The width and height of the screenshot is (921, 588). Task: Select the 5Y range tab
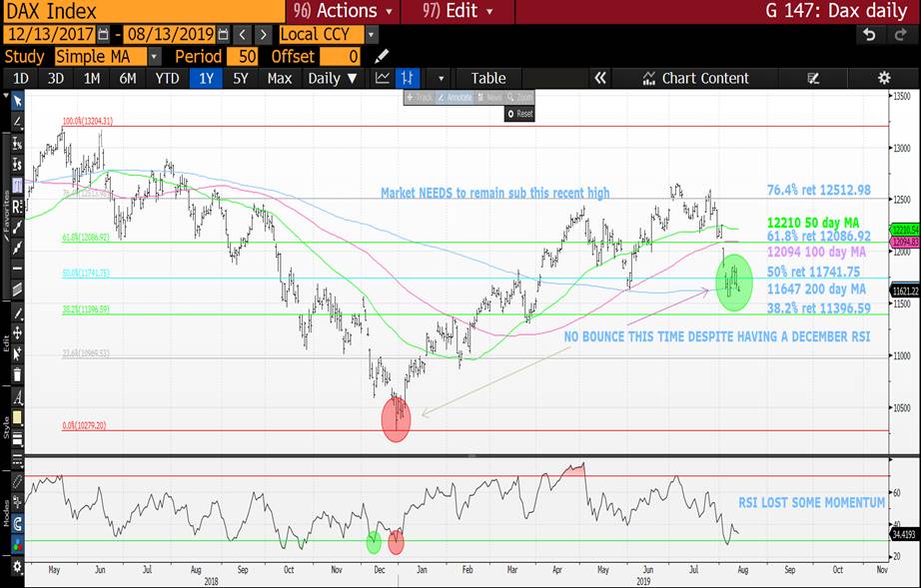tap(240, 78)
